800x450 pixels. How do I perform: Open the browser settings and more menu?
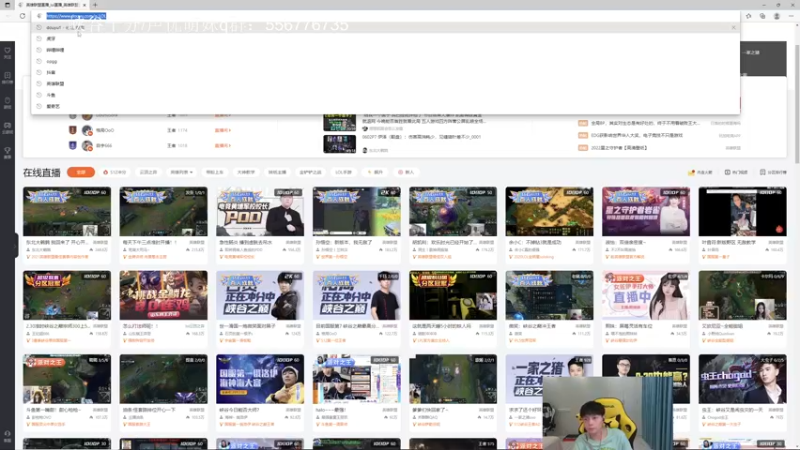(x=791, y=16)
